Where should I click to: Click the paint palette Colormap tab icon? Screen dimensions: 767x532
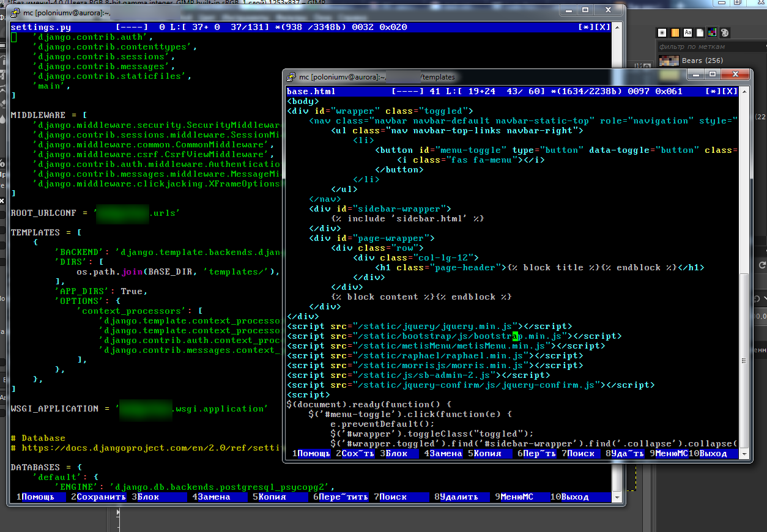pyautogui.click(x=725, y=32)
